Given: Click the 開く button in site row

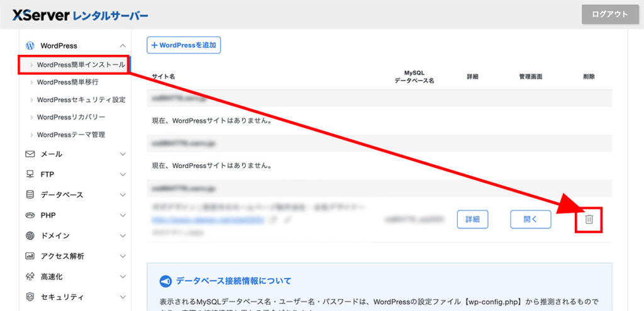Looking at the screenshot, I should [x=531, y=219].
